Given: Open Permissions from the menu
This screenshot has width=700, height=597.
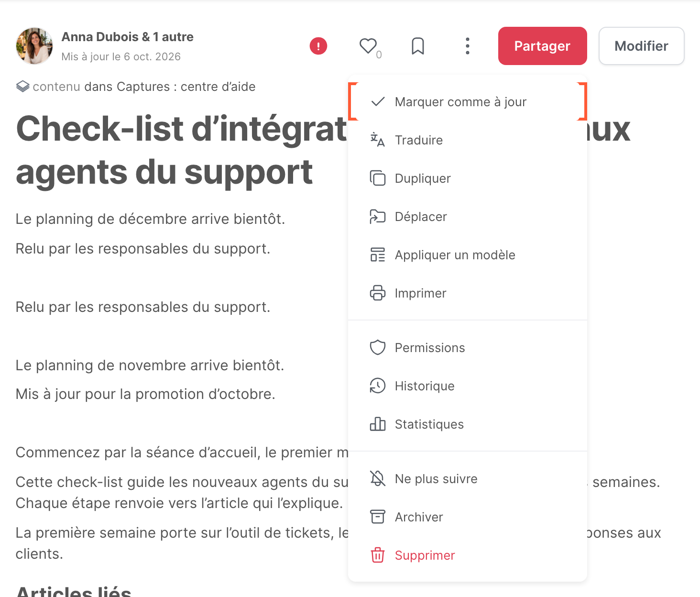Looking at the screenshot, I should [x=468, y=348].
